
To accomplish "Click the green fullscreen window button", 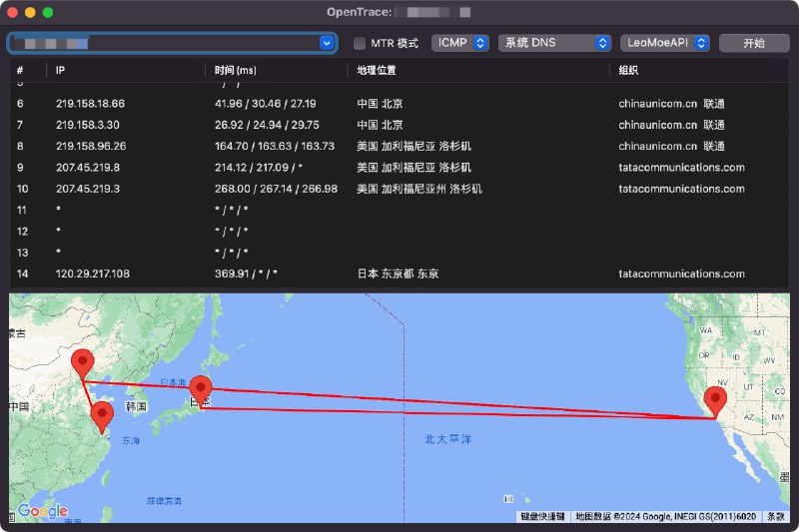I will [x=48, y=12].
